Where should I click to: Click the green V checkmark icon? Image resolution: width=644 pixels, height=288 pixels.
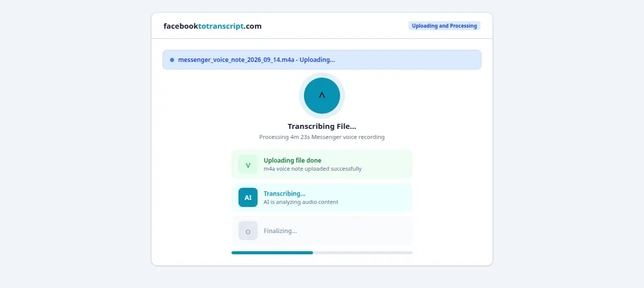[248, 164]
